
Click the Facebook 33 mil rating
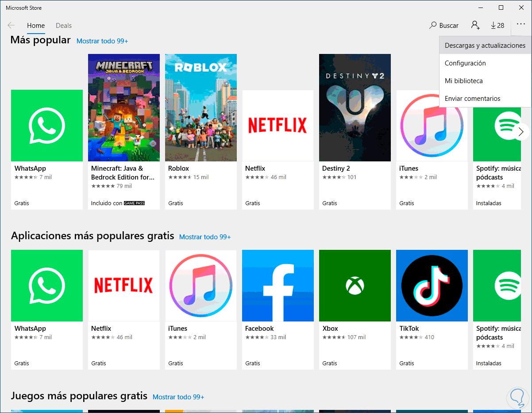pyautogui.click(x=266, y=337)
